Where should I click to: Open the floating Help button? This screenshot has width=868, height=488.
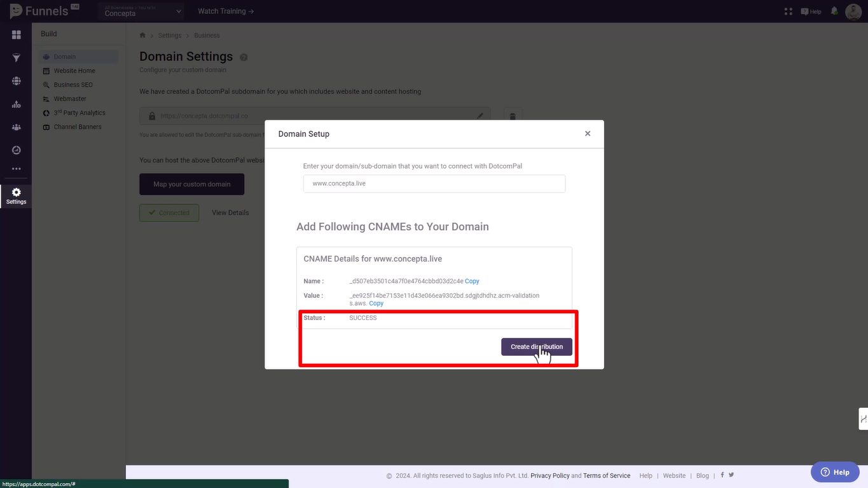tap(835, 472)
